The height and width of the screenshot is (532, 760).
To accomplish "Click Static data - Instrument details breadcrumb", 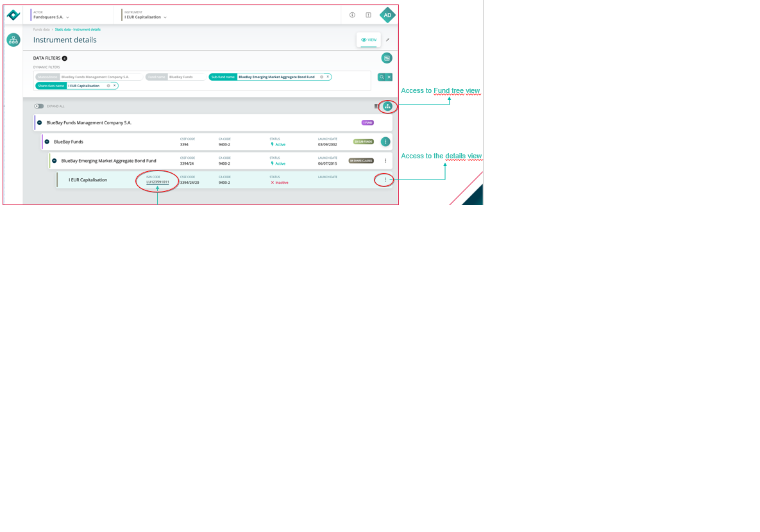I will pyautogui.click(x=78, y=29).
